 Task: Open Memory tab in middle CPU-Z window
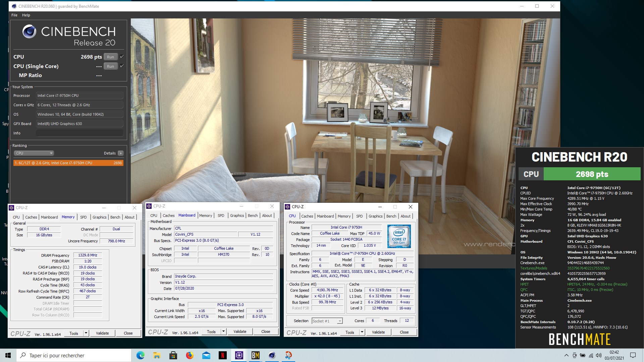click(x=206, y=216)
